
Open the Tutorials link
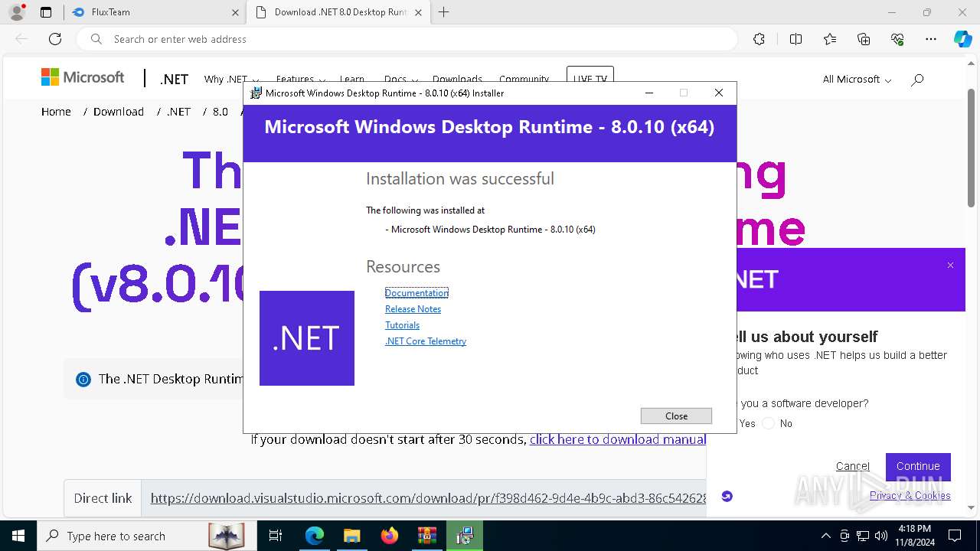(x=402, y=325)
